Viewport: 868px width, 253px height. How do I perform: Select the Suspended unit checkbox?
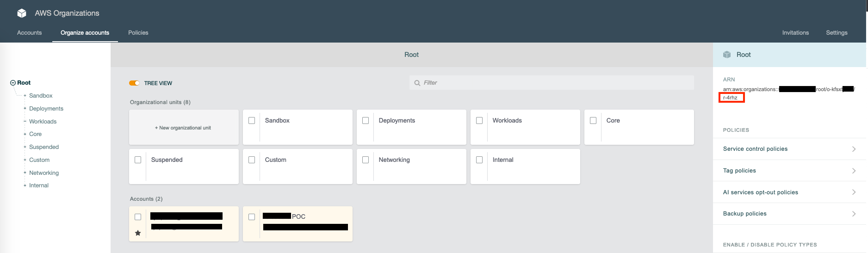[x=138, y=160]
